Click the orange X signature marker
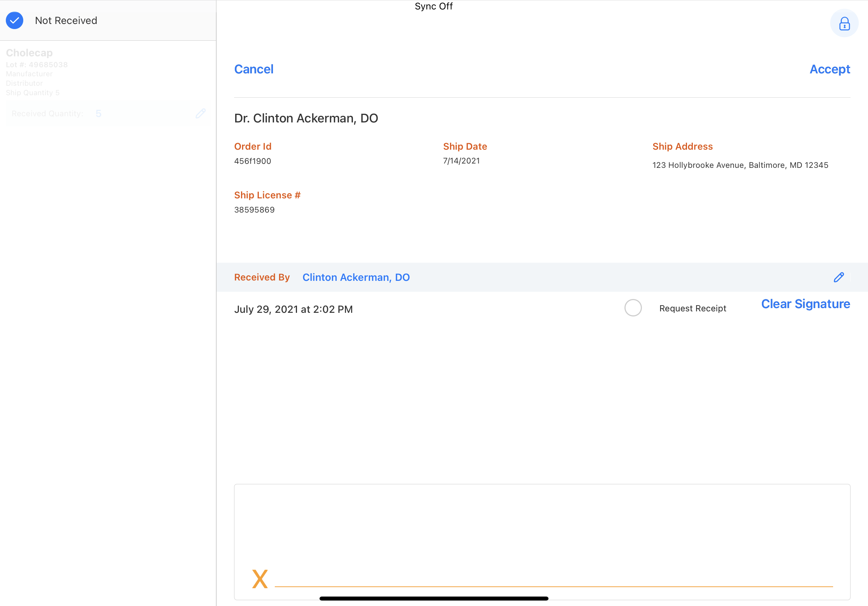Image resolution: width=868 pixels, height=606 pixels. click(260, 579)
